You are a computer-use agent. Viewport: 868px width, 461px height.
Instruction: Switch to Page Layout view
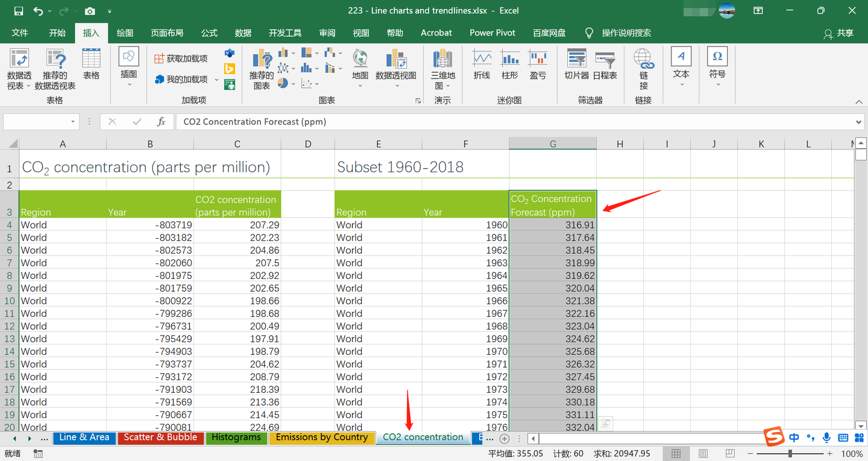point(703,453)
